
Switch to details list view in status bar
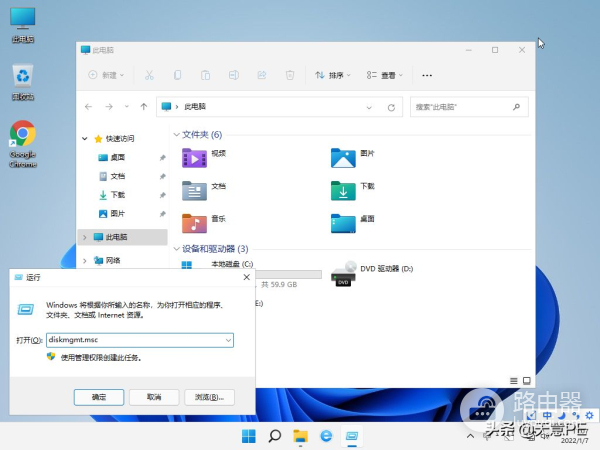514,380
